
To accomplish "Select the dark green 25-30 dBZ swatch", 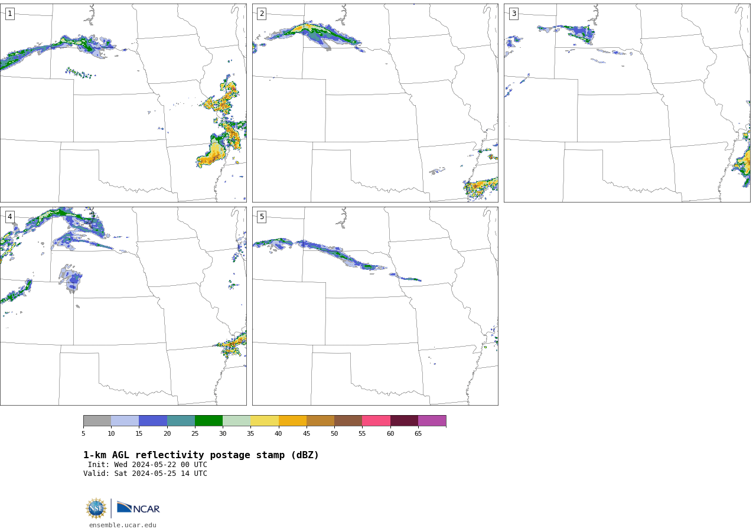I will point(208,421).
